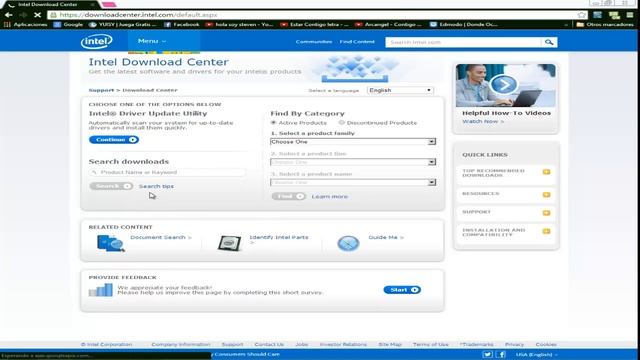640x360 pixels.
Task: Open the Contact Us footer link
Action: click(x=269, y=344)
